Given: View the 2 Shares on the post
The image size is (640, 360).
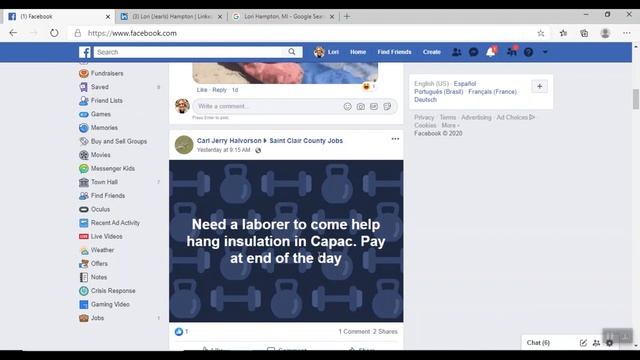Looking at the screenshot, I should pos(385,331).
